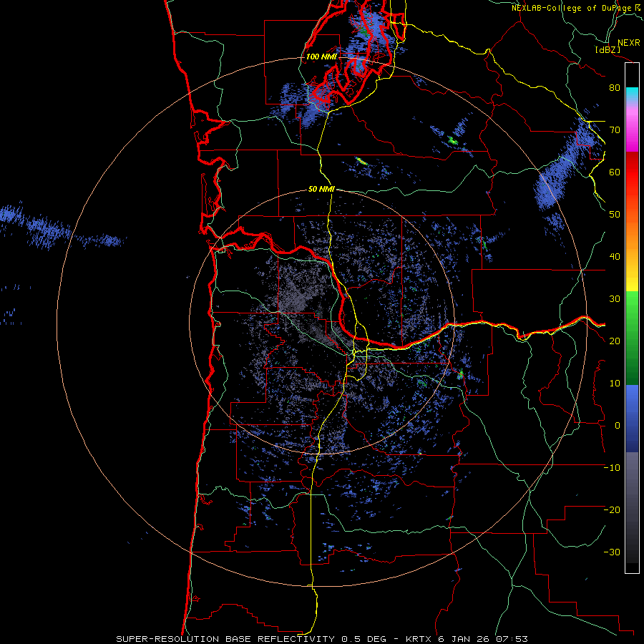
Task: Click the -10 value on the dBZ scale
Action: [612, 468]
